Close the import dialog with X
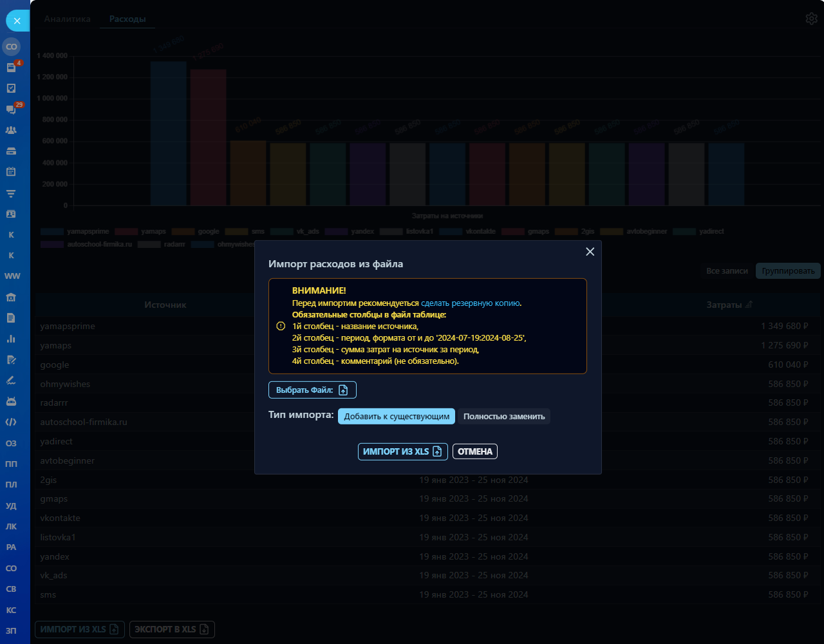The image size is (824, 644). (590, 252)
